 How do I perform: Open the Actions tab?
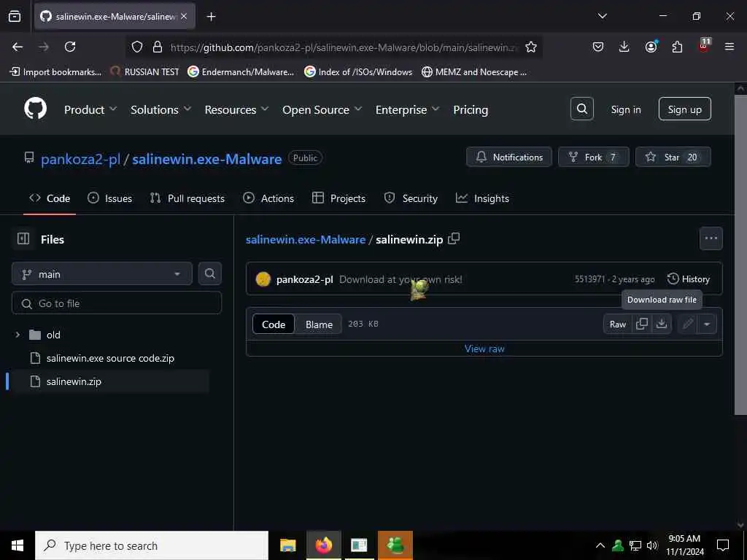tap(268, 198)
